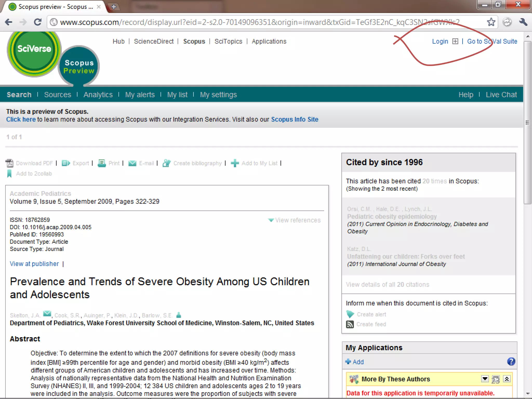The height and width of the screenshot is (399, 532).
Task: Open a new browser tab
Action: click(114, 7)
